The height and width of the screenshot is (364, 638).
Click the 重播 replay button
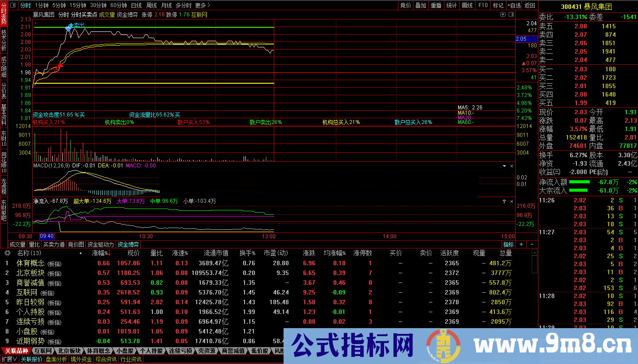[x=436, y=5]
